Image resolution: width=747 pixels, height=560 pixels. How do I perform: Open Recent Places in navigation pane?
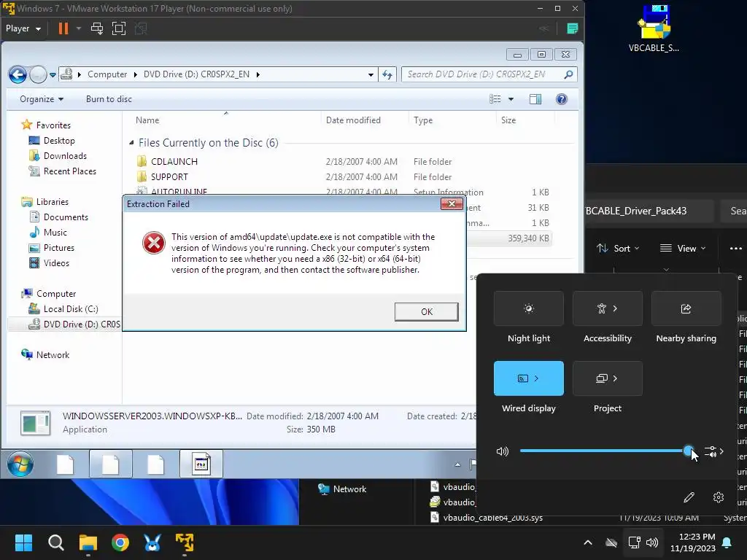[69, 171]
